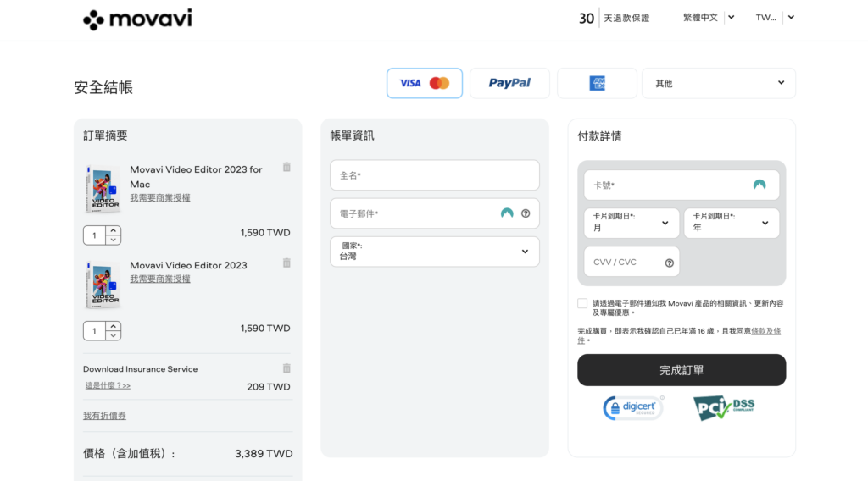Decrease quantity of Video Editor for Mac
The width and height of the screenshot is (868, 481).
[x=114, y=240]
